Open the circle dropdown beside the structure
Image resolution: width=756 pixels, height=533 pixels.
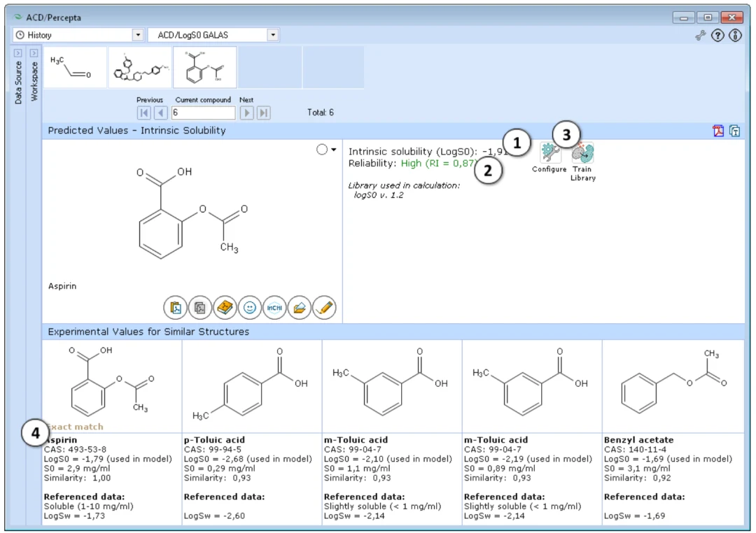pos(326,150)
